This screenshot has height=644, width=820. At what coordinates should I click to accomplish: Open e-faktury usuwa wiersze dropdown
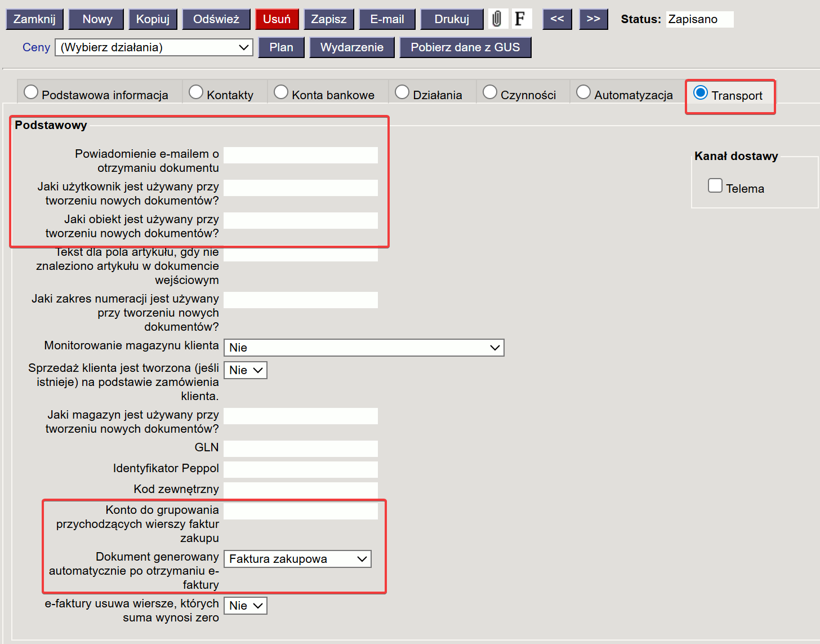coord(246,606)
